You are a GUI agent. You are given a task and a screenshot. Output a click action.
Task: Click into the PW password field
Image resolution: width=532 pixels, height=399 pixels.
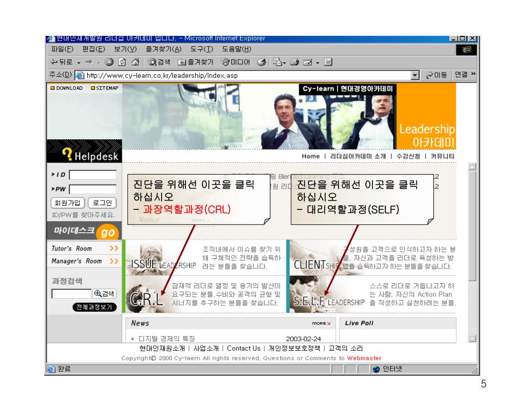click(93, 189)
